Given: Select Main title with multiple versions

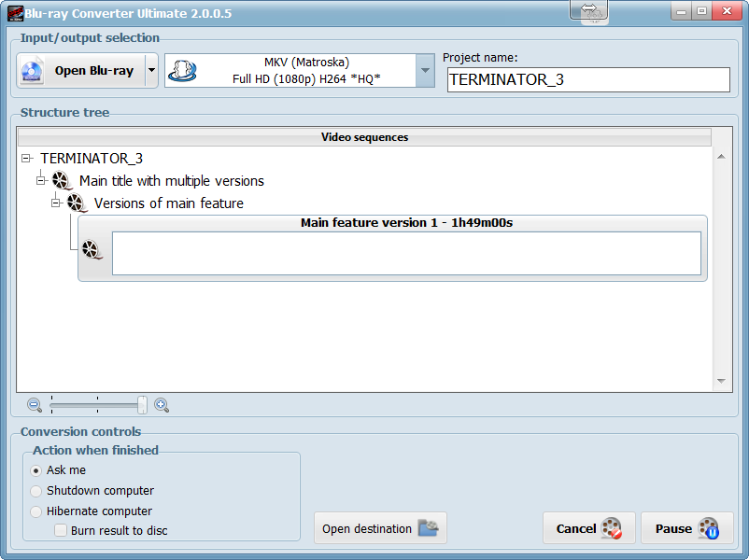Looking at the screenshot, I should click(x=172, y=181).
